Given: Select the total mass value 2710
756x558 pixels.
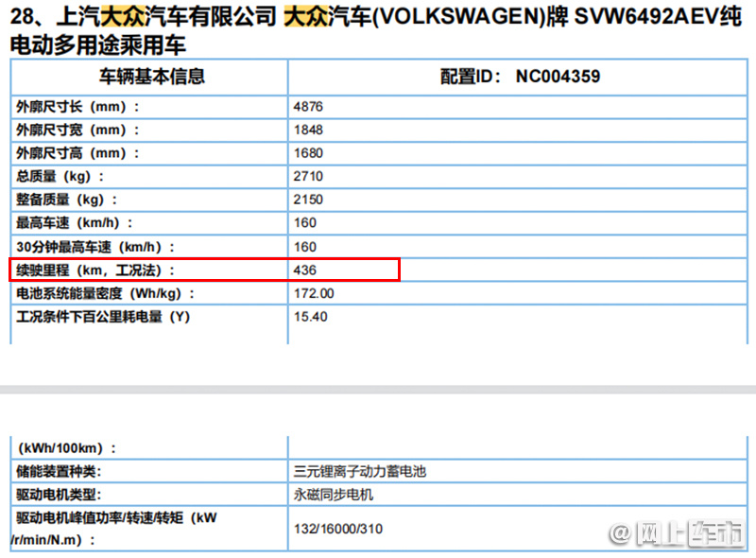Looking at the screenshot, I should 308,176.
